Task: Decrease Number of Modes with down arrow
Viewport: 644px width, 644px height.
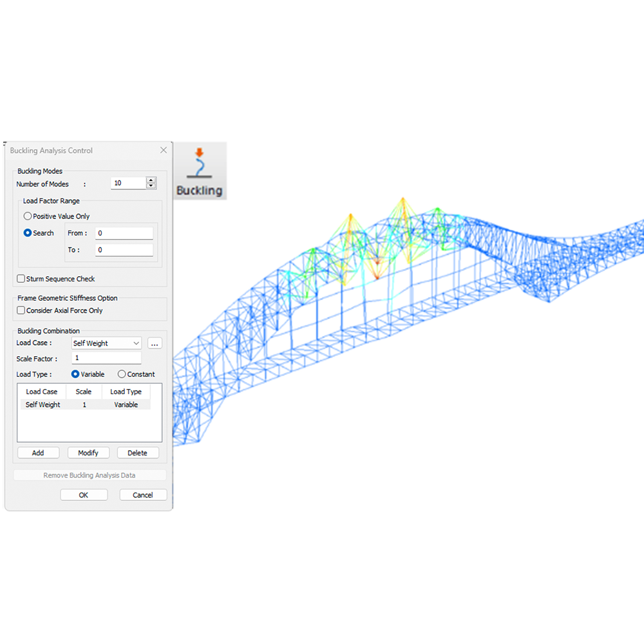Action: pyautogui.click(x=151, y=186)
